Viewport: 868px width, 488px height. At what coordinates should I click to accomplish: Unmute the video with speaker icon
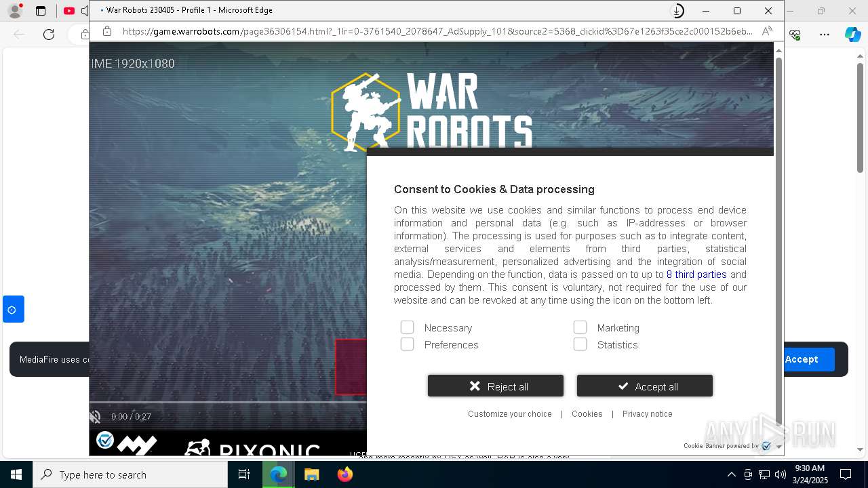pos(96,417)
